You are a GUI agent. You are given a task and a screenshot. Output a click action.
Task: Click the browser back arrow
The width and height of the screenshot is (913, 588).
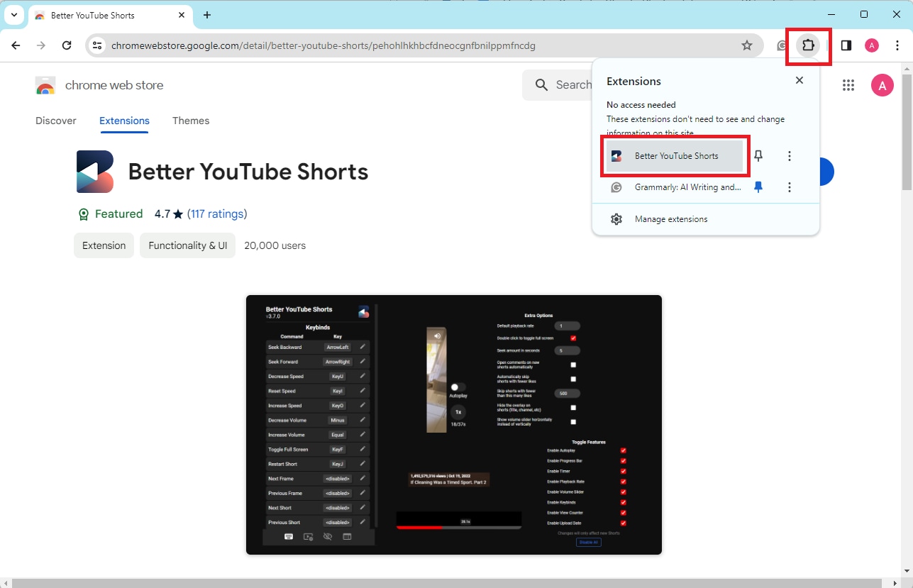click(x=16, y=45)
